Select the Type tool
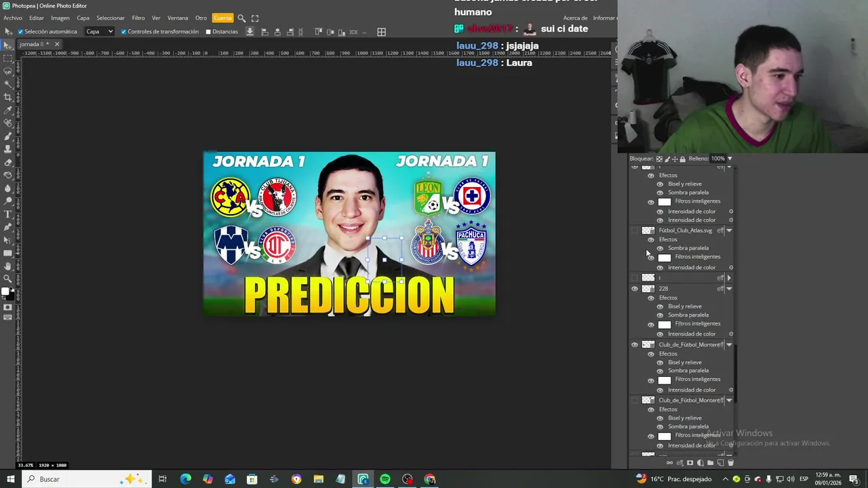 click(x=8, y=214)
